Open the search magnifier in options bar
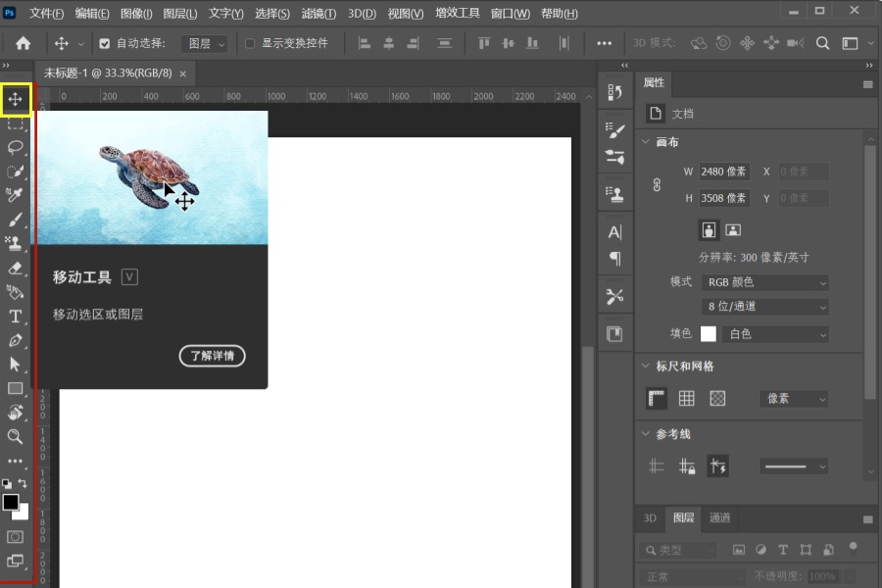 [x=822, y=43]
